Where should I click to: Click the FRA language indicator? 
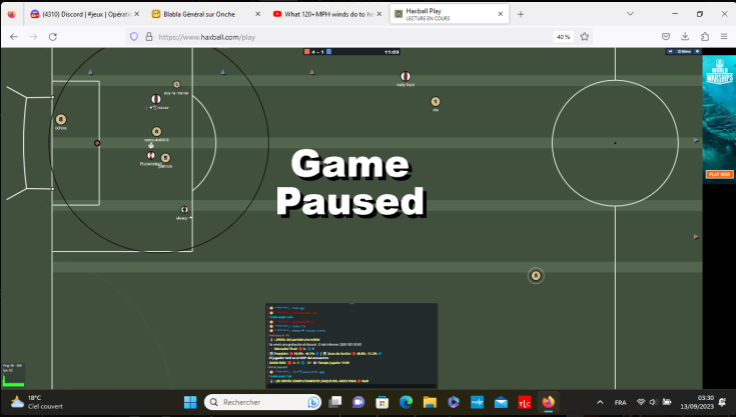tap(621, 402)
